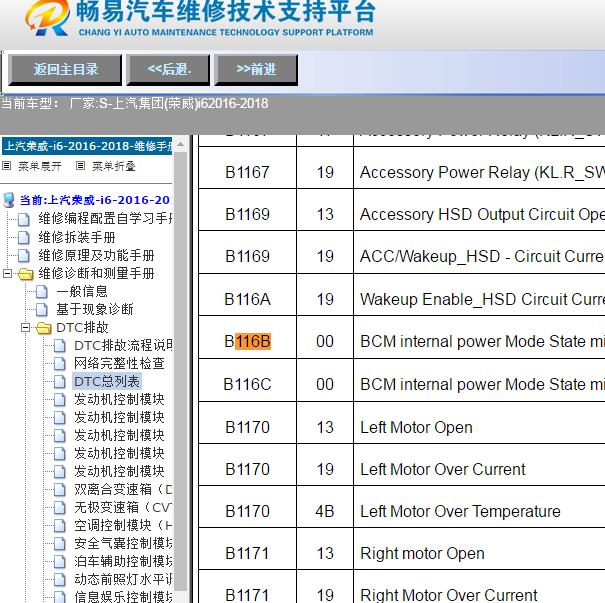Expand all menus via 菜单展开
Viewport: 605px width, 603px height.
[x=39, y=166]
